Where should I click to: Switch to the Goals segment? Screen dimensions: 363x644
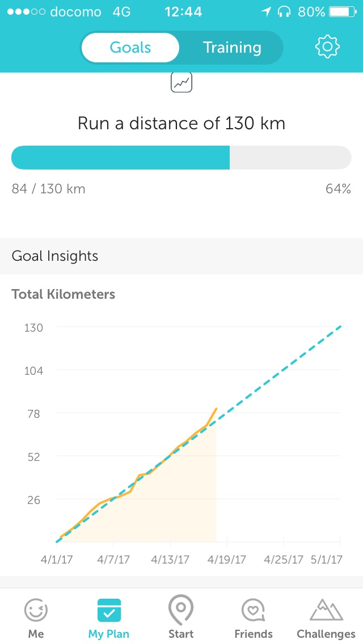pos(130,47)
